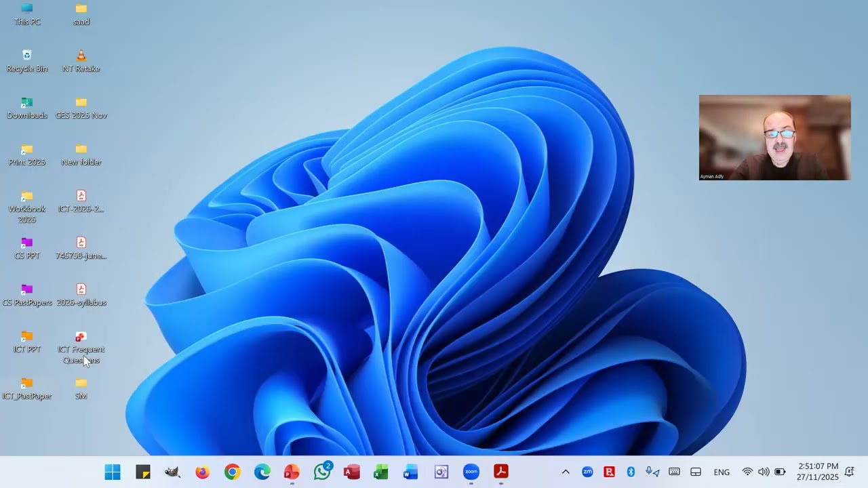
Task: Launch Microsoft Access from the taskbar
Action: click(352, 472)
